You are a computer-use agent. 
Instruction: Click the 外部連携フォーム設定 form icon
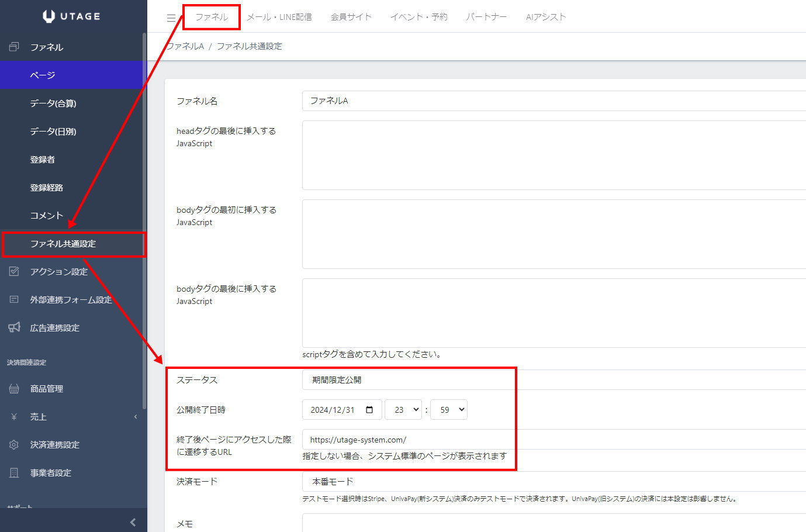(13, 299)
